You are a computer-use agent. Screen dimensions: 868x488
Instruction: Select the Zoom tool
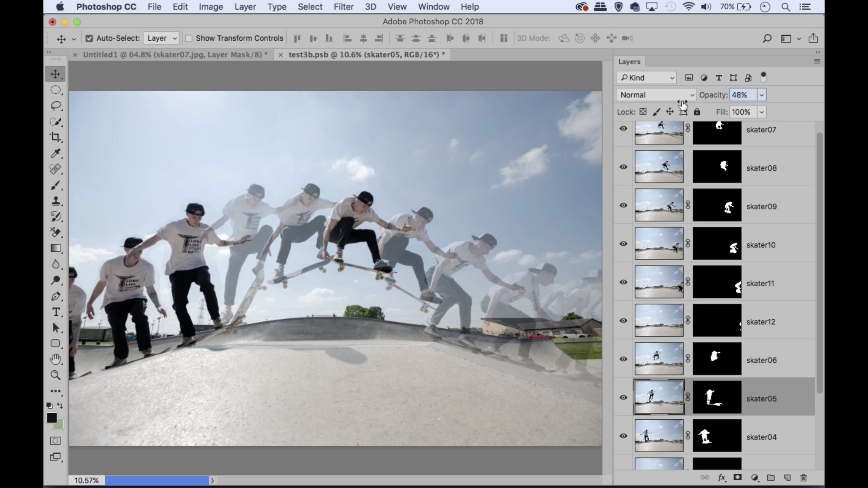point(55,375)
